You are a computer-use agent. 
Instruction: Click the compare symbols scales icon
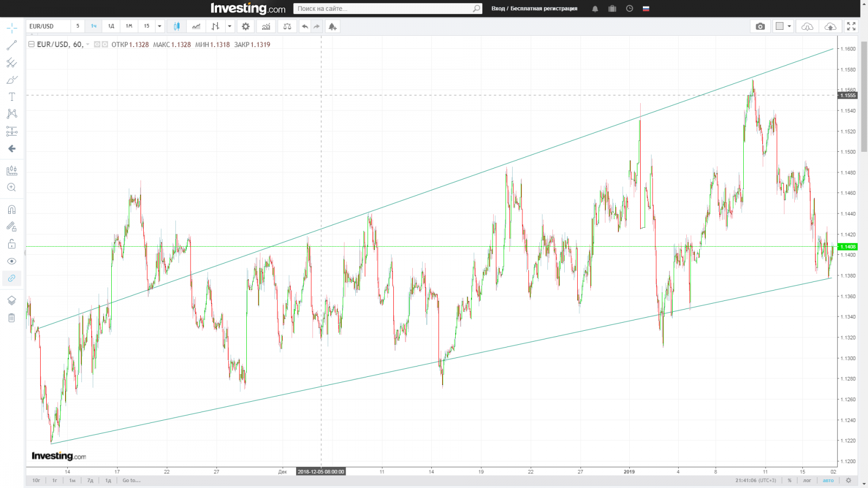pos(287,26)
